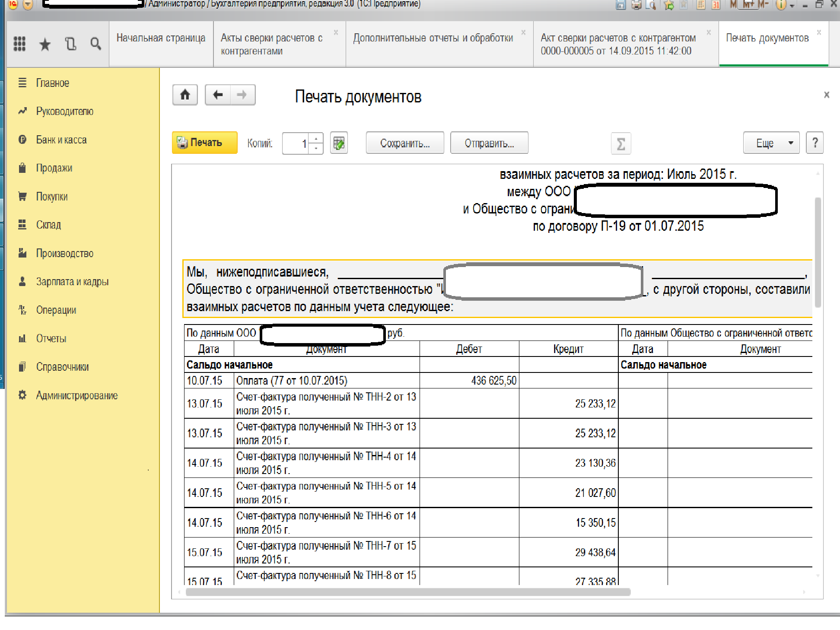Click the Счет-фактура № ТНН-7 row
The image size is (840, 630).
[327, 553]
